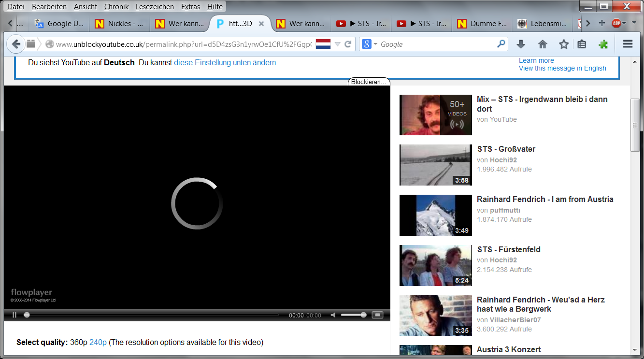Open the 'Austria 3 Konzert' video title
644x359 pixels.
(509, 349)
